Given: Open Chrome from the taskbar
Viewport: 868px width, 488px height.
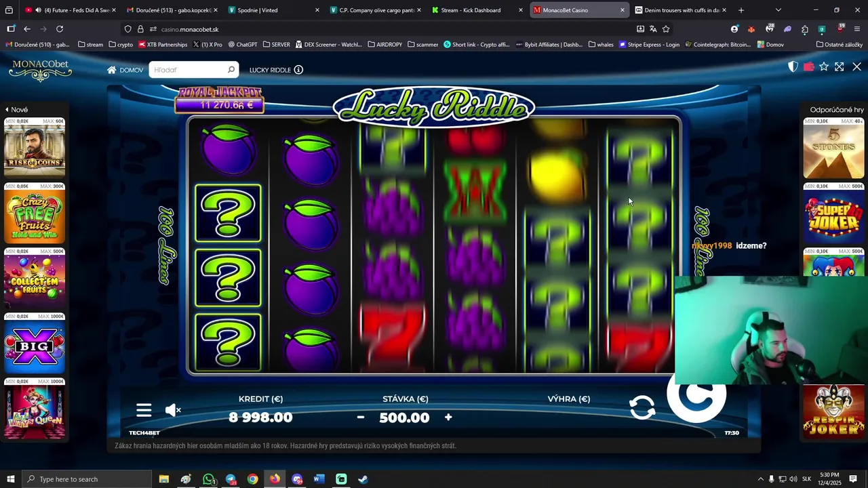Looking at the screenshot, I should coord(252,479).
